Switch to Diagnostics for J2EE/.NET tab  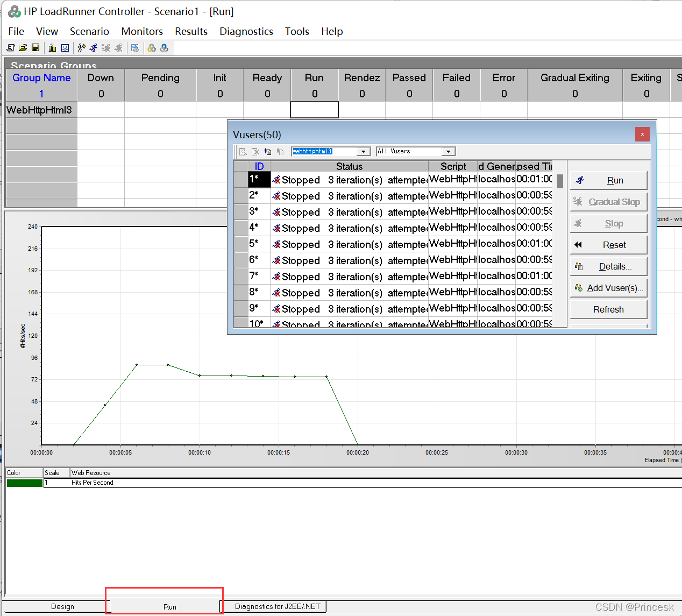point(278,606)
